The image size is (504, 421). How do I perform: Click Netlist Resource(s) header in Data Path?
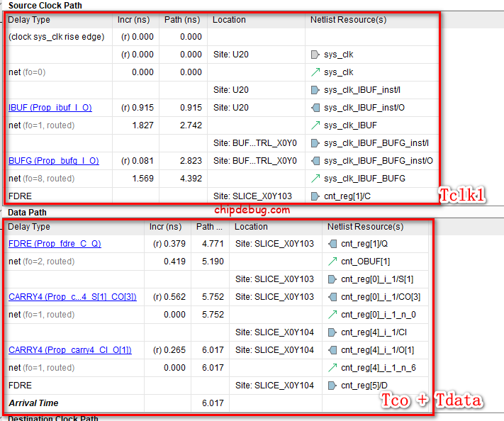[365, 227]
